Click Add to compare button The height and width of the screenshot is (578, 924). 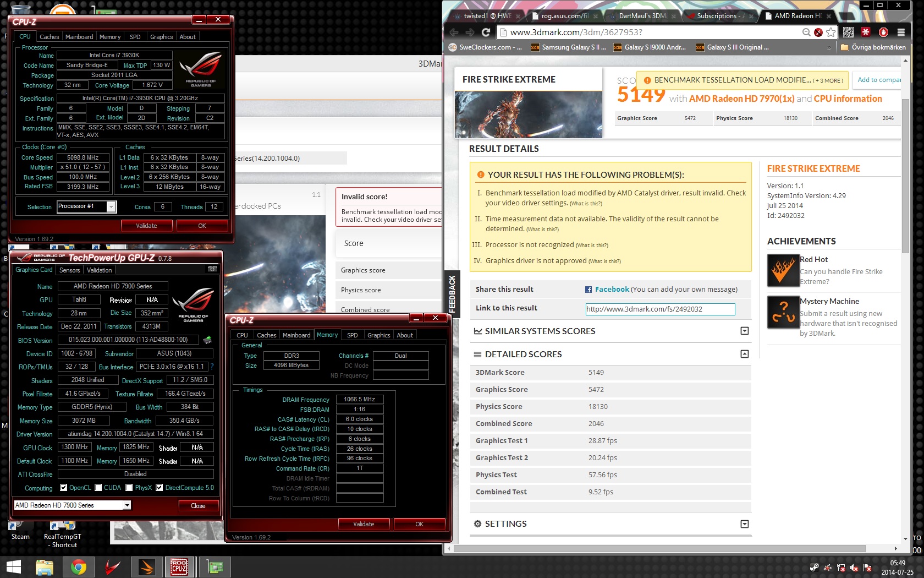[877, 80]
